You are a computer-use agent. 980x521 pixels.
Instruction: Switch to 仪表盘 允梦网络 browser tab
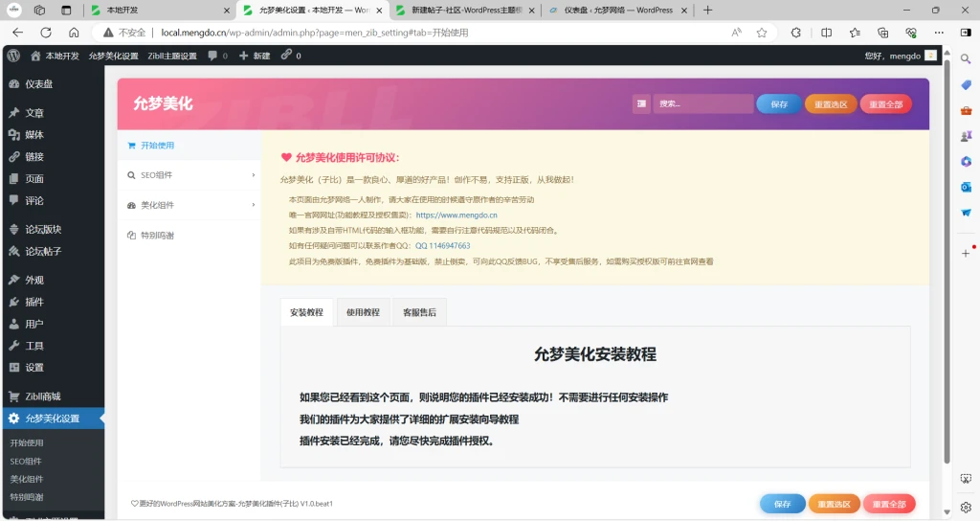click(x=617, y=10)
